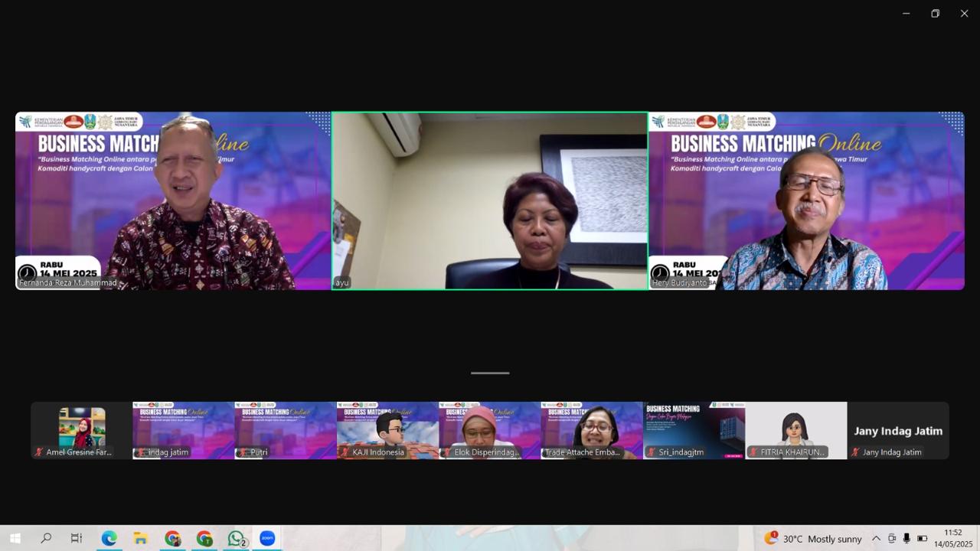
Task: Open taskbar Search magnifier
Action: [46, 538]
